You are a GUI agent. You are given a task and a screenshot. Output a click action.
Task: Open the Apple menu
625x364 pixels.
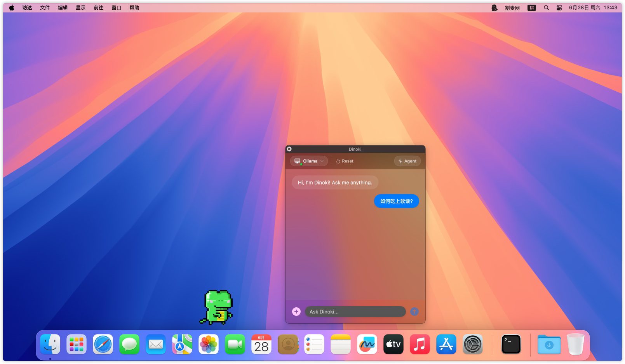point(12,8)
